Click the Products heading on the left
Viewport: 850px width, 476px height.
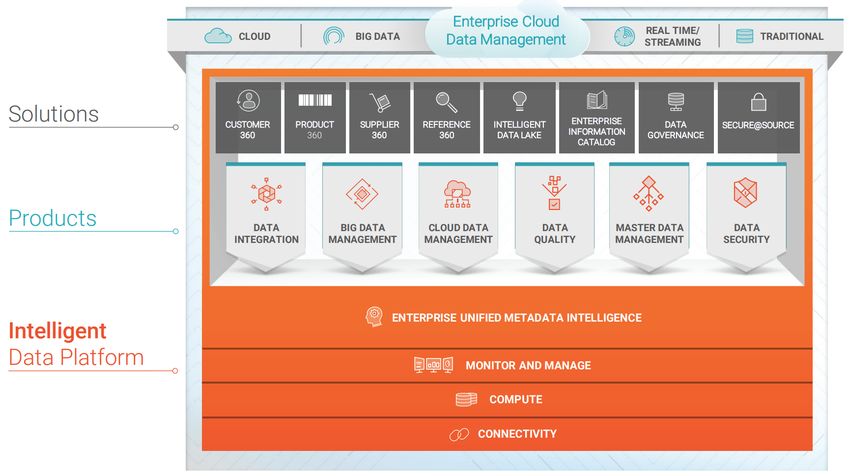tap(53, 218)
